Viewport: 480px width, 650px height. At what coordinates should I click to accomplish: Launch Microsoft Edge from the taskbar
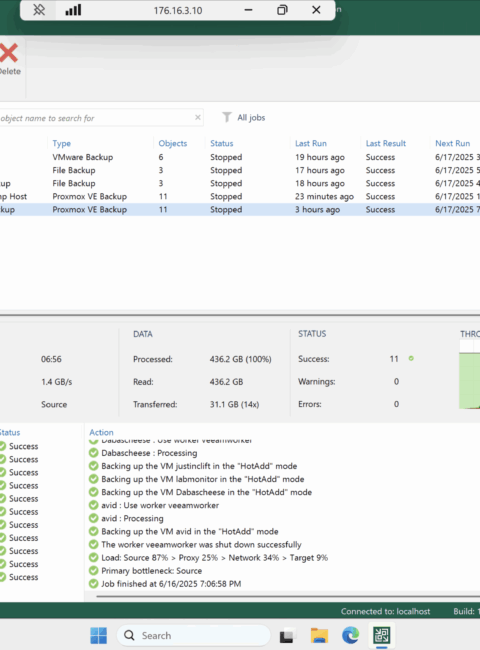point(350,635)
